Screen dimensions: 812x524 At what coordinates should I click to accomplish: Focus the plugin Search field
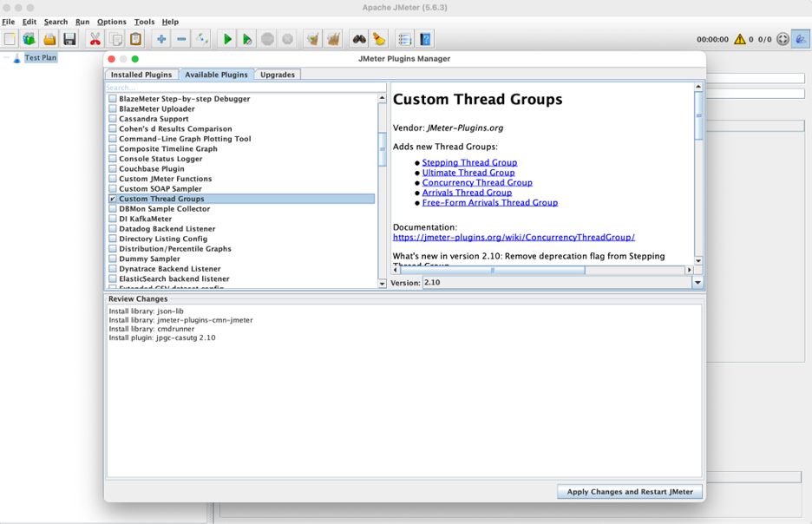[x=246, y=88]
